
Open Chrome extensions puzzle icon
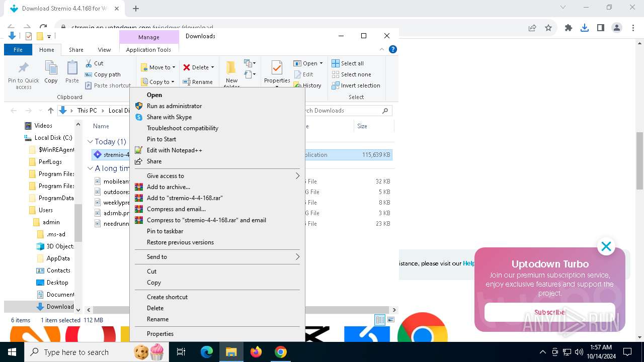coord(569,28)
